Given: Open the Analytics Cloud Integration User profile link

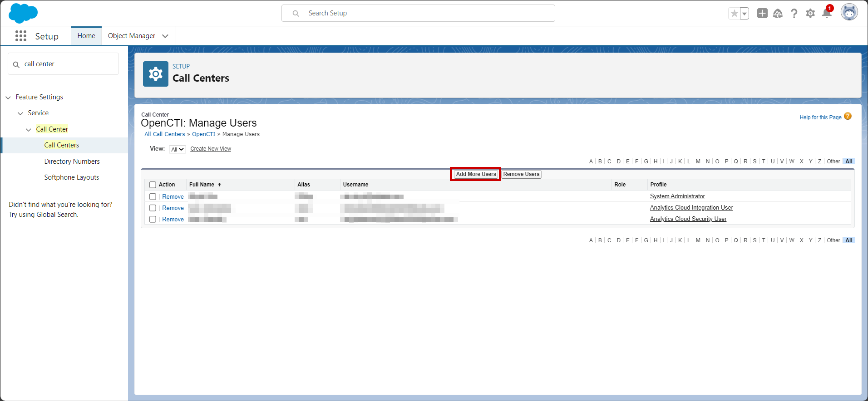Looking at the screenshot, I should tap(691, 208).
